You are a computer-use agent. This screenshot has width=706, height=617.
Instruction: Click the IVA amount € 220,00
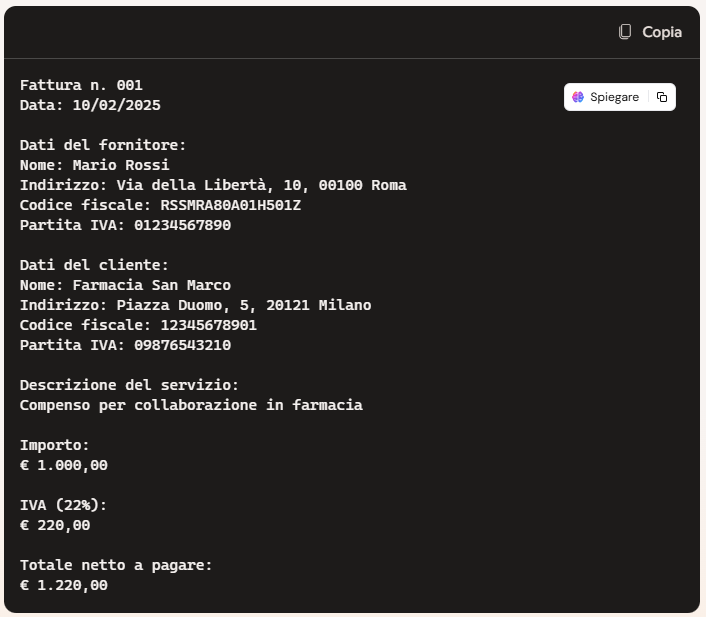(x=55, y=525)
